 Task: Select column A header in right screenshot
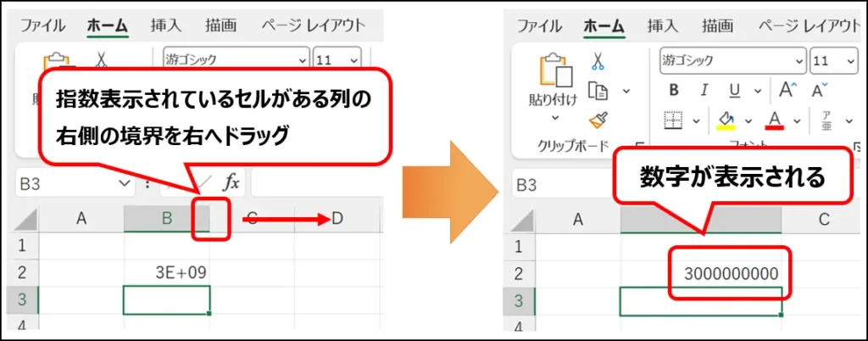[578, 220]
